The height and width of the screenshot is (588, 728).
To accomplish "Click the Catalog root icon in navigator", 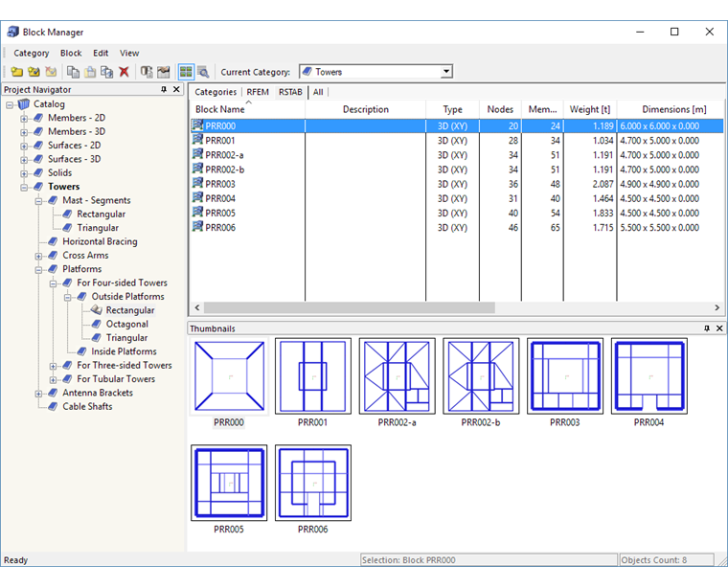I will pos(24,104).
